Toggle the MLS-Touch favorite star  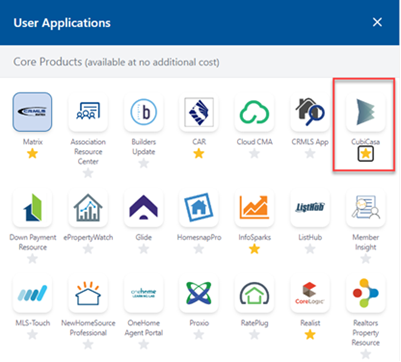(x=32, y=335)
